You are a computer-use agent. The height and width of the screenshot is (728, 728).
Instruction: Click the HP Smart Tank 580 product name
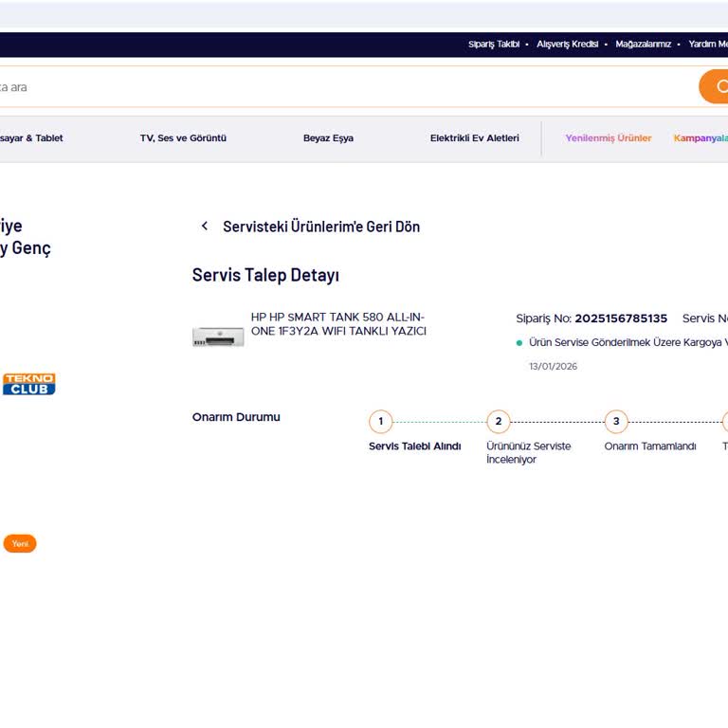(338, 324)
